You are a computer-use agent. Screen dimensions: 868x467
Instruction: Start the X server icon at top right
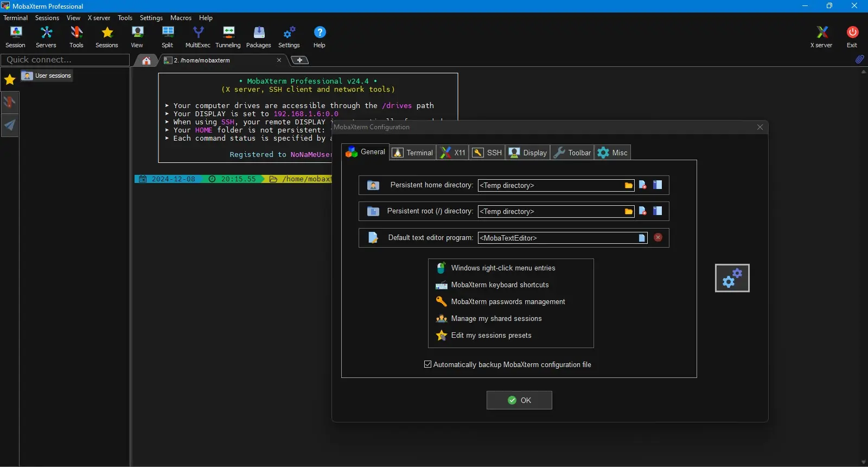(821, 37)
